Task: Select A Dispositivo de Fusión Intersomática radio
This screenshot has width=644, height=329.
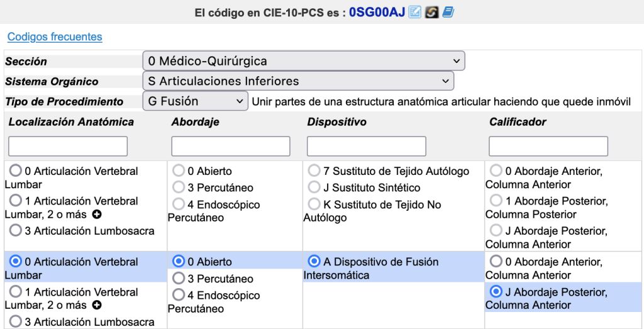Action: 314,261
